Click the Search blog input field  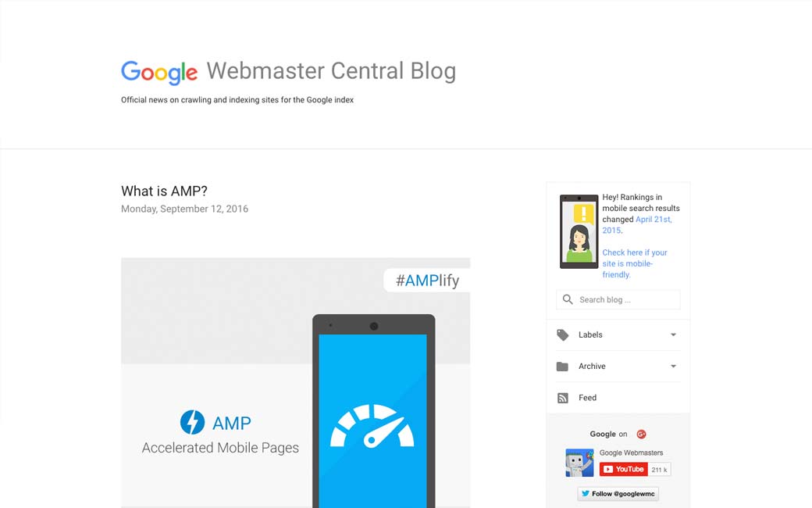(618, 299)
